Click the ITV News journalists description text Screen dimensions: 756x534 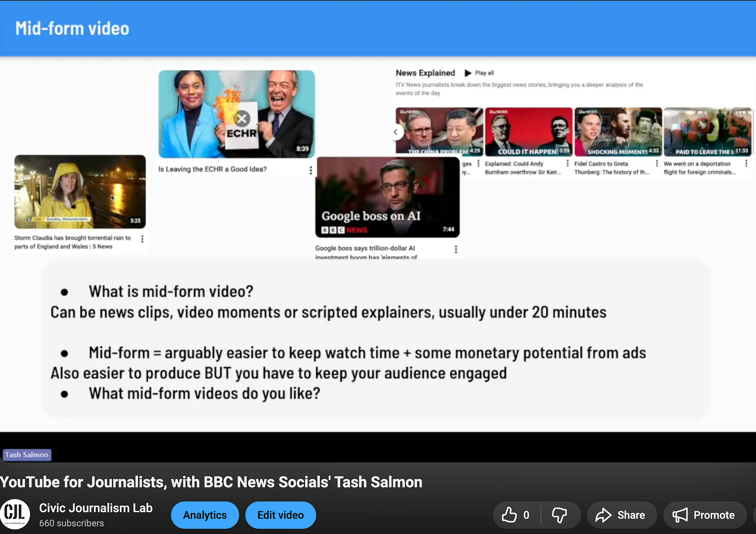519,89
